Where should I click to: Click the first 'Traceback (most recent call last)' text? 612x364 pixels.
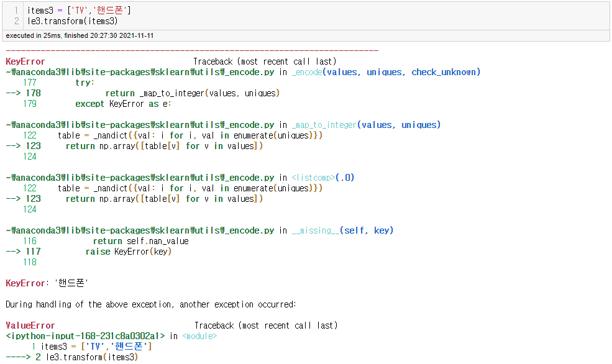(x=265, y=61)
